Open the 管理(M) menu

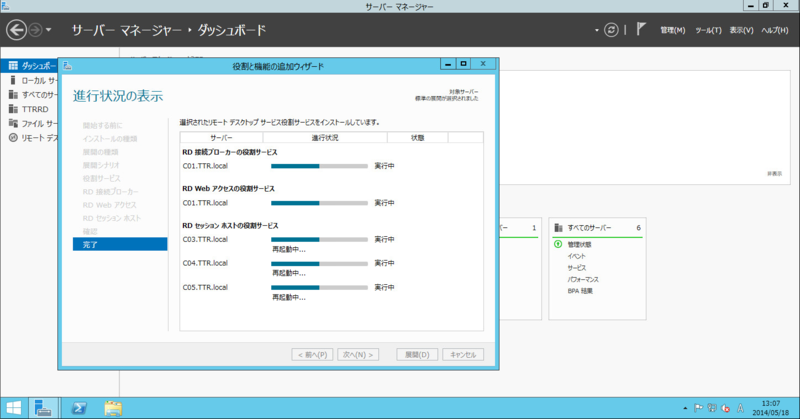(x=672, y=31)
